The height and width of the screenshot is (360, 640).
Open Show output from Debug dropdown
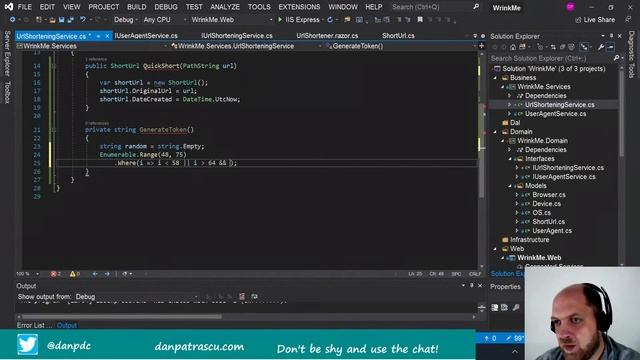click(136, 297)
